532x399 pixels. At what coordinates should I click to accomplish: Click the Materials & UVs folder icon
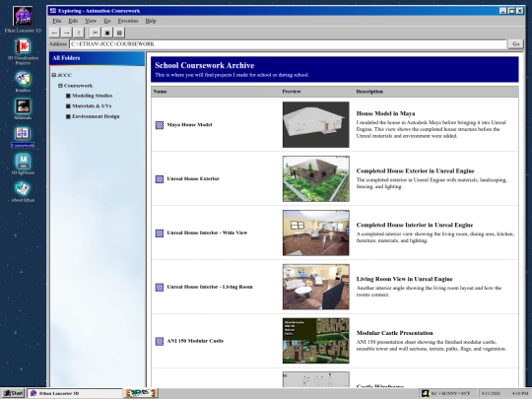pyautogui.click(x=68, y=105)
